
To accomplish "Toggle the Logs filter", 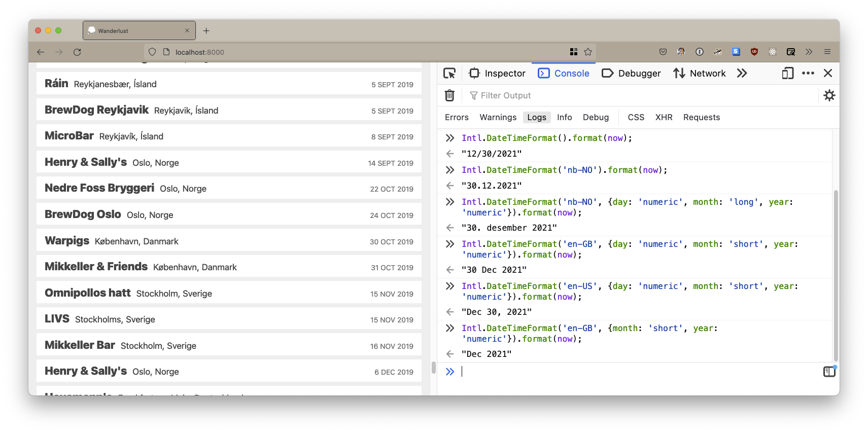I will pos(537,117).
